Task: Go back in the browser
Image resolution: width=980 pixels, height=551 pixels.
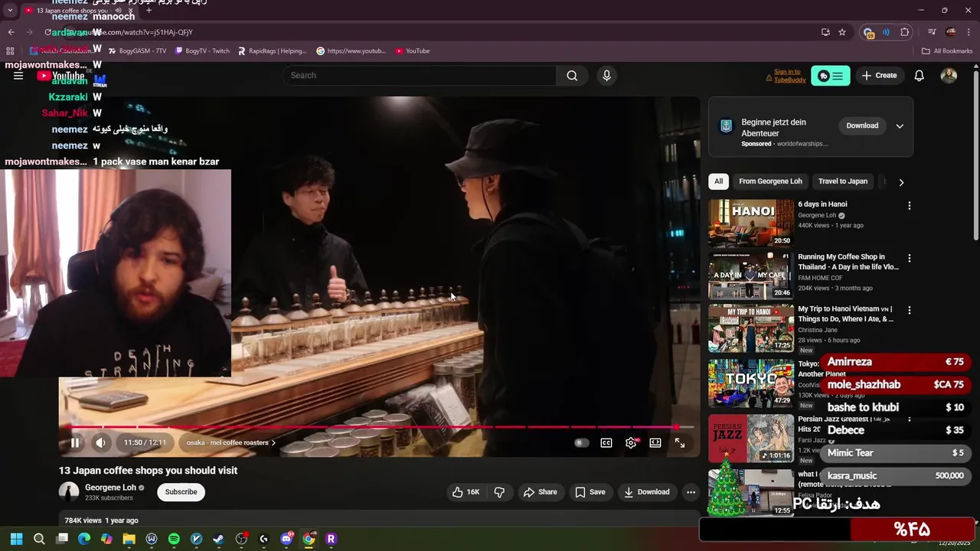Action: click(11, 32)
